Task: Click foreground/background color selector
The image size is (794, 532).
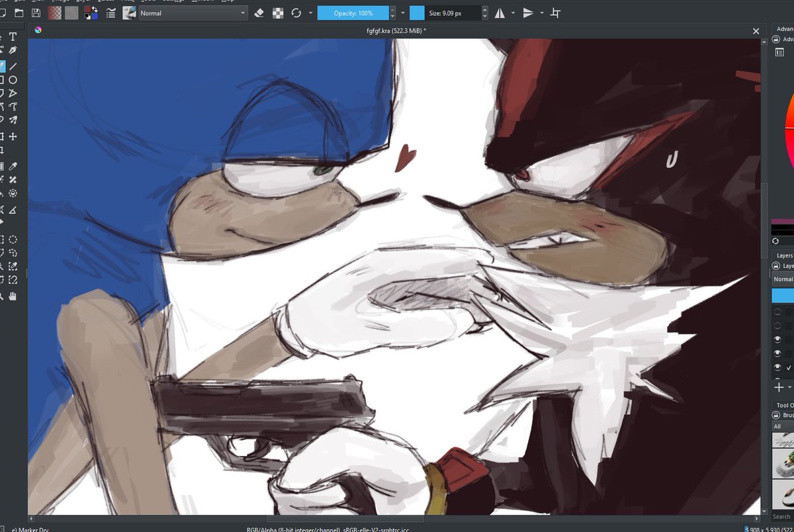Action: pos(91,13)
